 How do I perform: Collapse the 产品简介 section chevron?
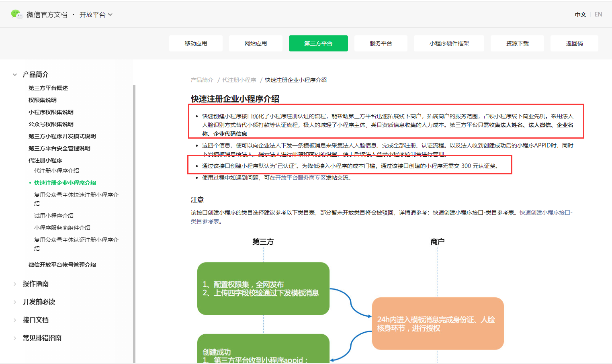click(15, 75)
